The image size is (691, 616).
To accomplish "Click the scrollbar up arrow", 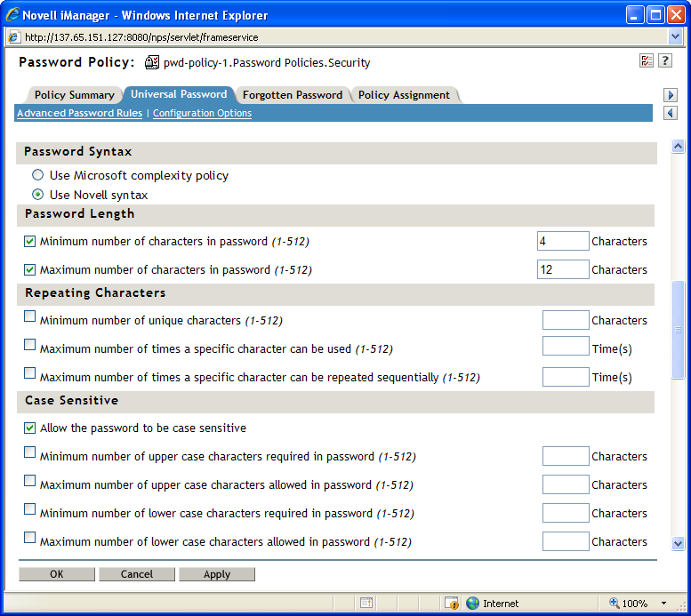I will 678,146.
